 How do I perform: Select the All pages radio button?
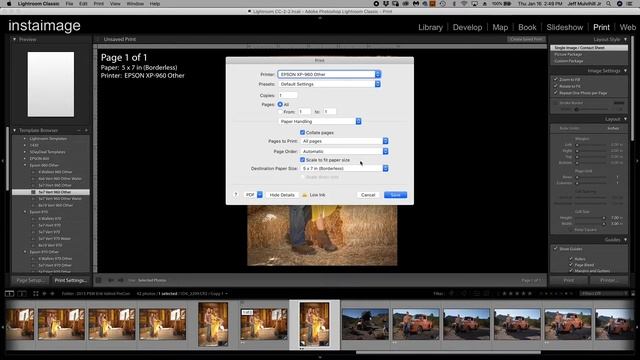[x=280, y=104]
